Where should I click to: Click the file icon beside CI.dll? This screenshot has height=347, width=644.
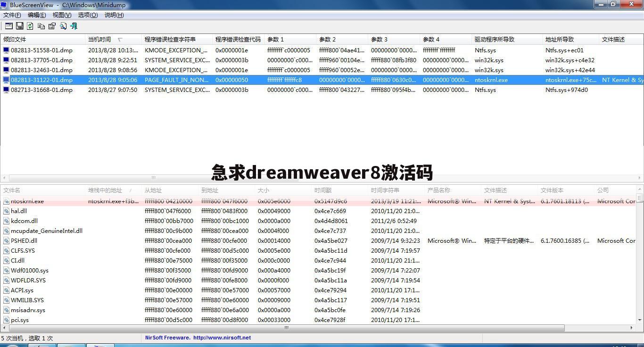[6, 260]
